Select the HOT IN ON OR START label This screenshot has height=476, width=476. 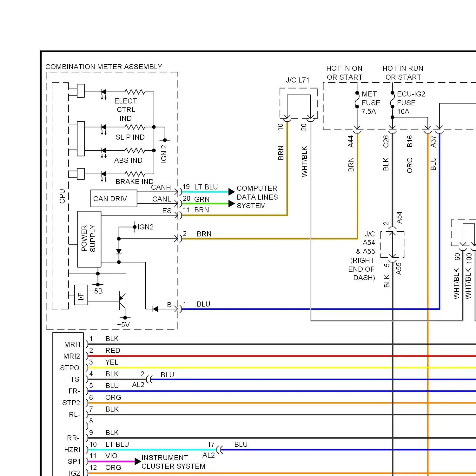pos(344,73)
